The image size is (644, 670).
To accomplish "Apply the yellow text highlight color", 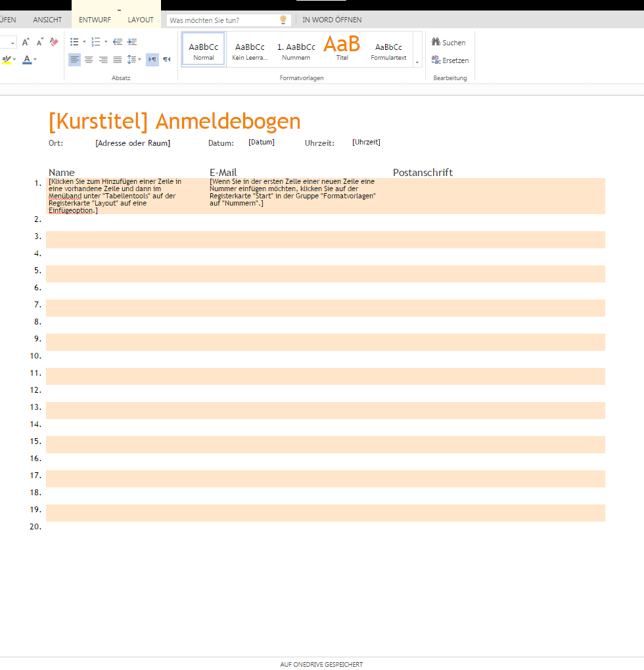I will tap(7, 60).
